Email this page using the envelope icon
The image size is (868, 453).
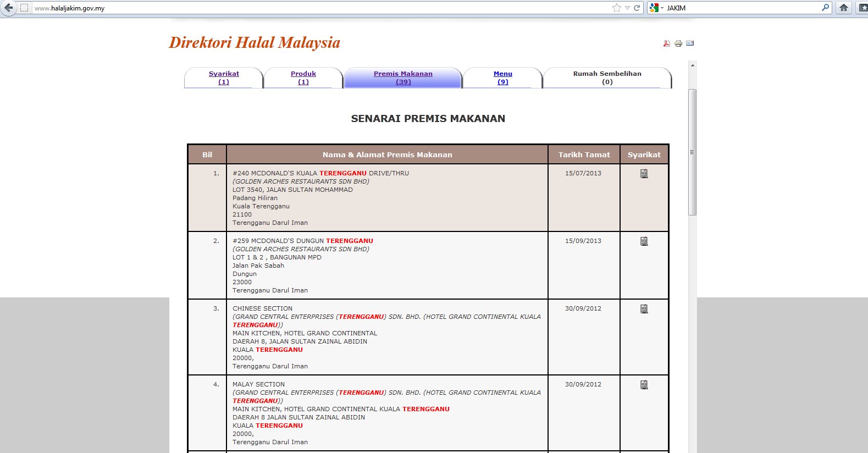pos(690,43)
